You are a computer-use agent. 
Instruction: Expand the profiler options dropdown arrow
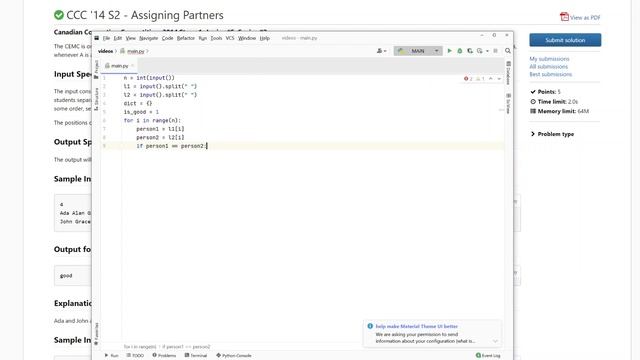click(487, 51)
